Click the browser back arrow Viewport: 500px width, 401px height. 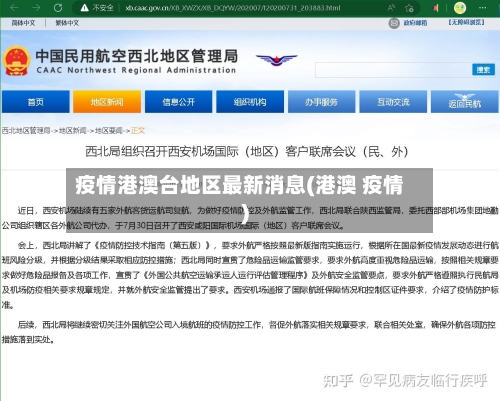tap(14, 7)
